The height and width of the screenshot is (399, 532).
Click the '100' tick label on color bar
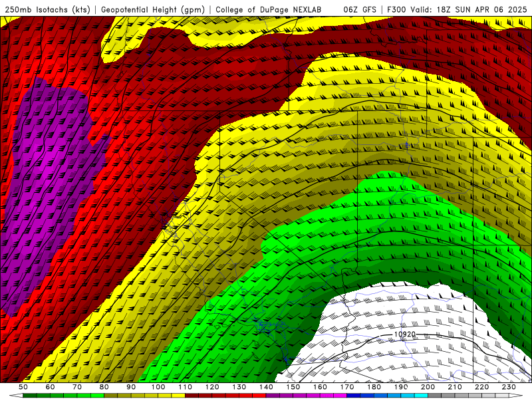tap(158, 387)
